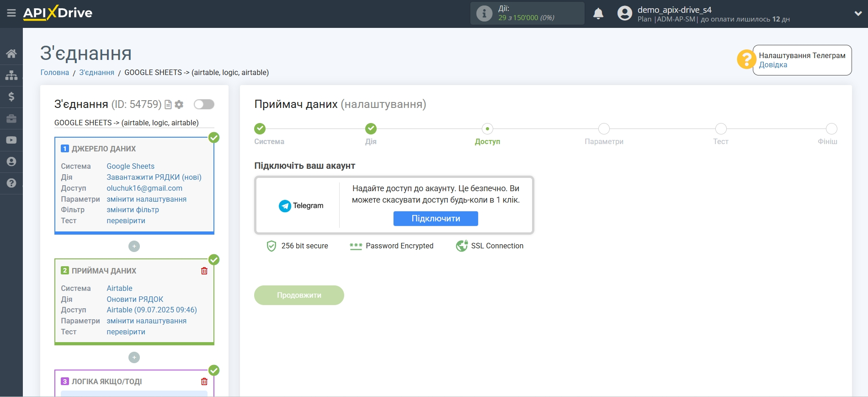Delete the ЛОГІКА ЯКЩО/ТОДІ block
Image resolution: width=868 pixels, height=397 pixels.
[x=204, y=381]
